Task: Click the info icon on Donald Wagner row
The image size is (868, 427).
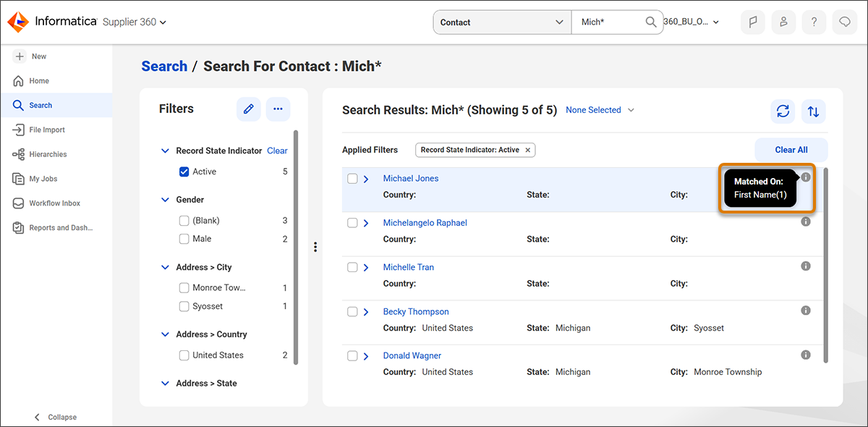Action: tap(806, 355)
